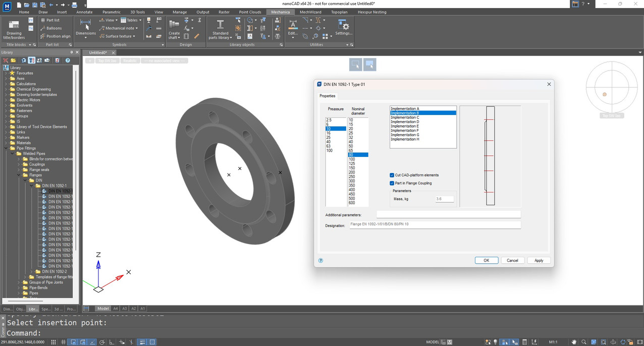Click the Edit tool in Utilities
The height and width of the screenshot is (346, 644).
(293, 28)
